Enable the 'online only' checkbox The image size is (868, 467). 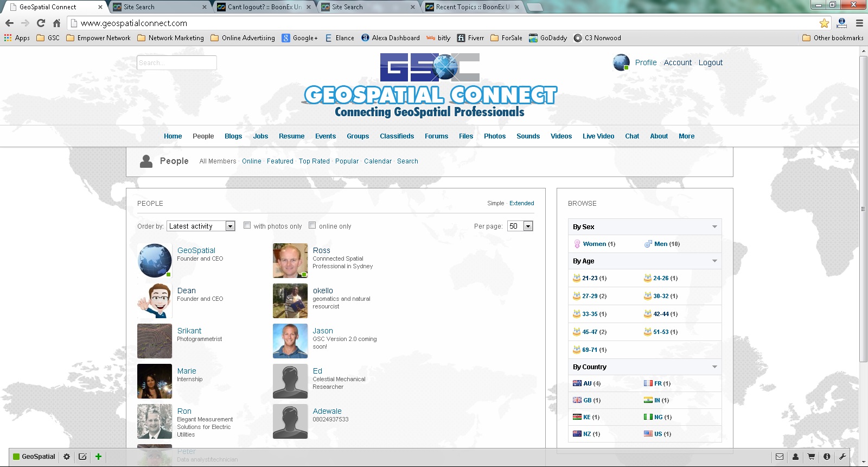pos(312,225)
